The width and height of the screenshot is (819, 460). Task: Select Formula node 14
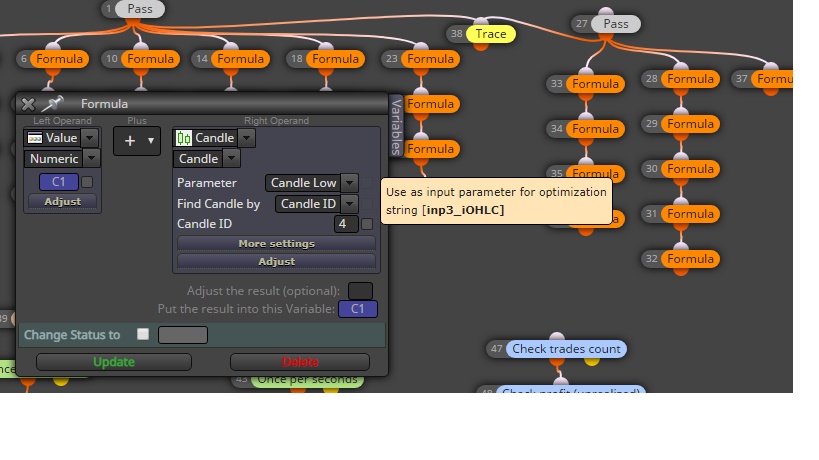[x=240, y=58]
